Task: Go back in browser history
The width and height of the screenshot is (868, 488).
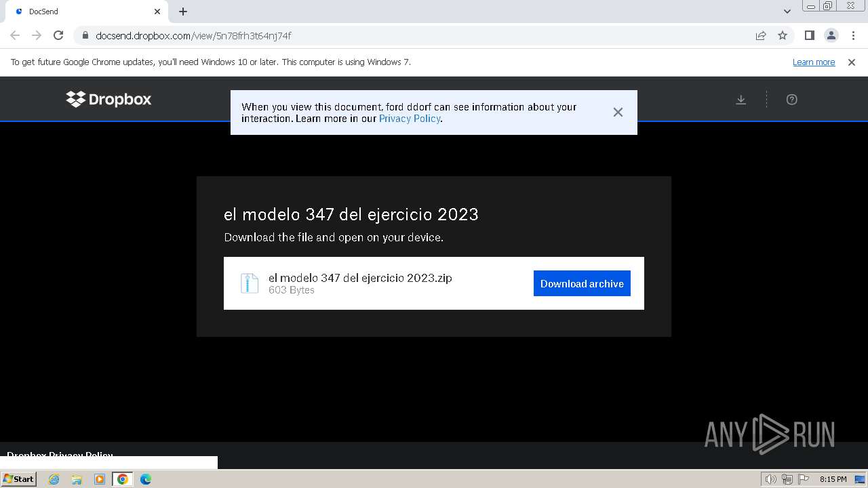Action: [x=15, y=35]
